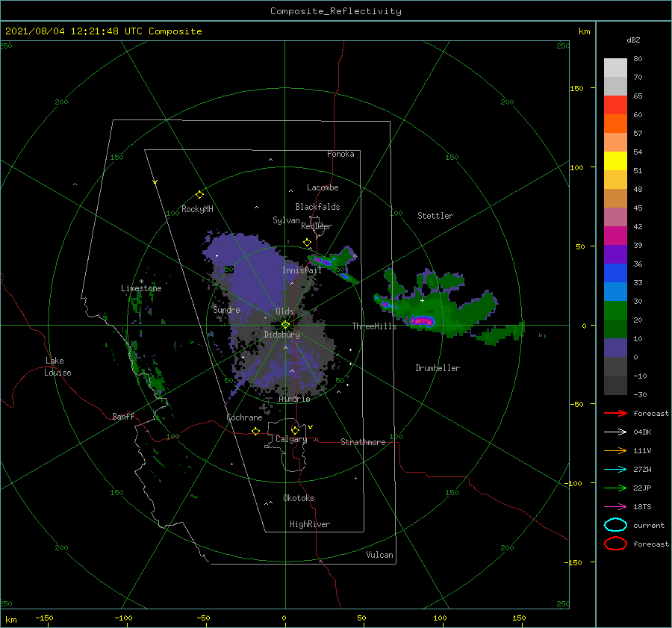Select the light gray 80 dBZ swatch
Screen dimensions: 672x628
coord(615,68)
